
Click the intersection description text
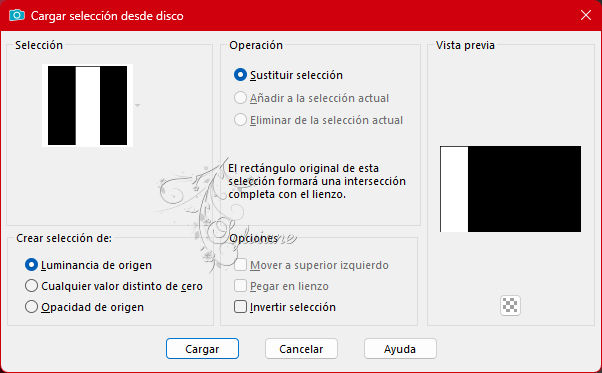317,181
